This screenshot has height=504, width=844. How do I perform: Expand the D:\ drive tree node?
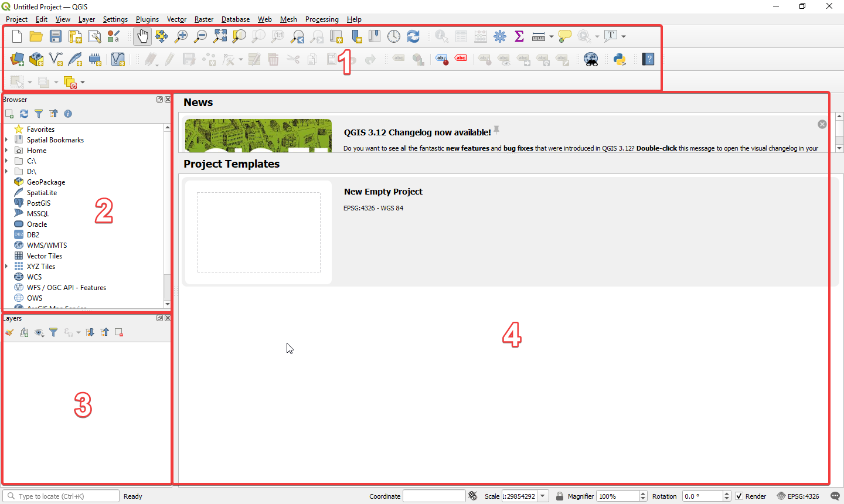[6, 172]
